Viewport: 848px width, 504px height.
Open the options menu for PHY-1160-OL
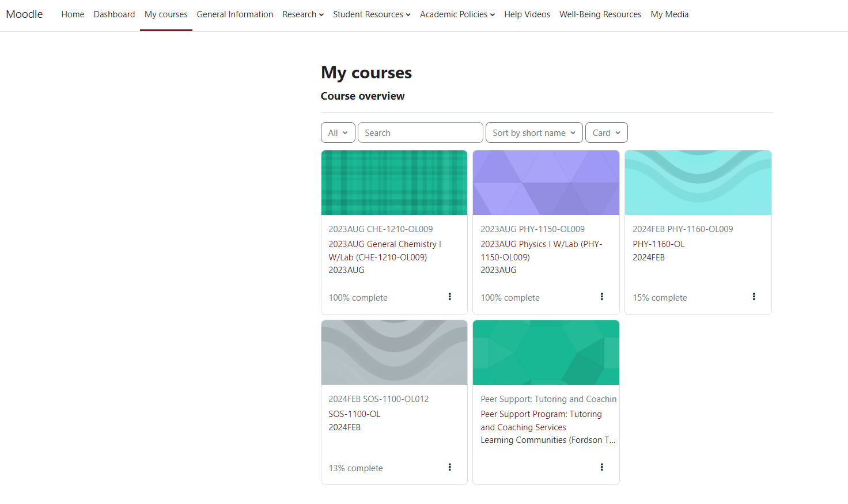[x=754, y=297]
